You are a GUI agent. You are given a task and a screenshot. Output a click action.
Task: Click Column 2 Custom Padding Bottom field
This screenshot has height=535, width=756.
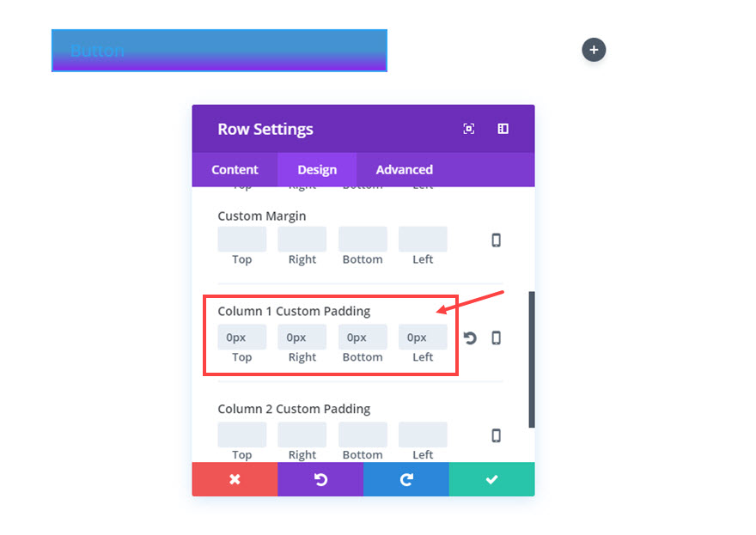point(363,435)
